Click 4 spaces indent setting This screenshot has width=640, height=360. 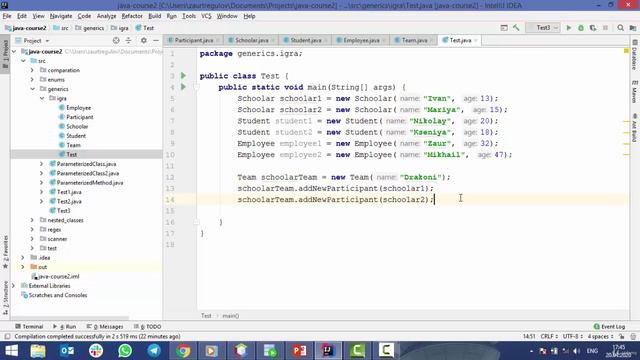coord(600,337)
